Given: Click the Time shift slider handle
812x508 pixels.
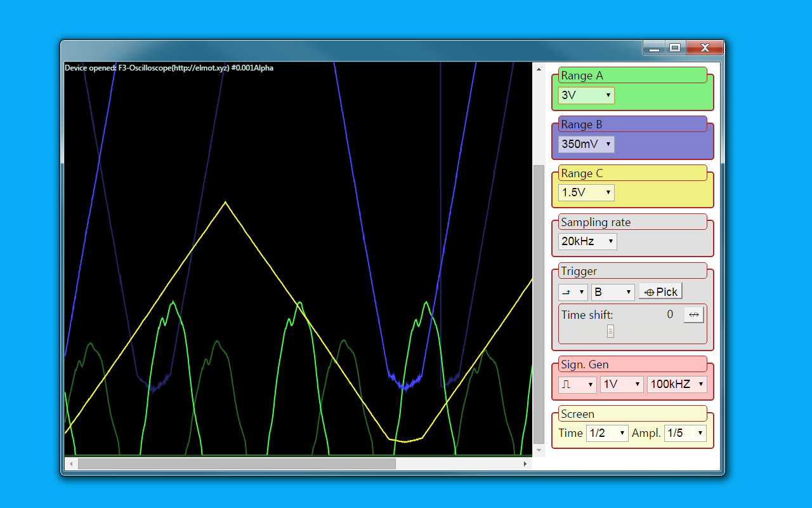Looking at the screenshot, I should [610, 331].
